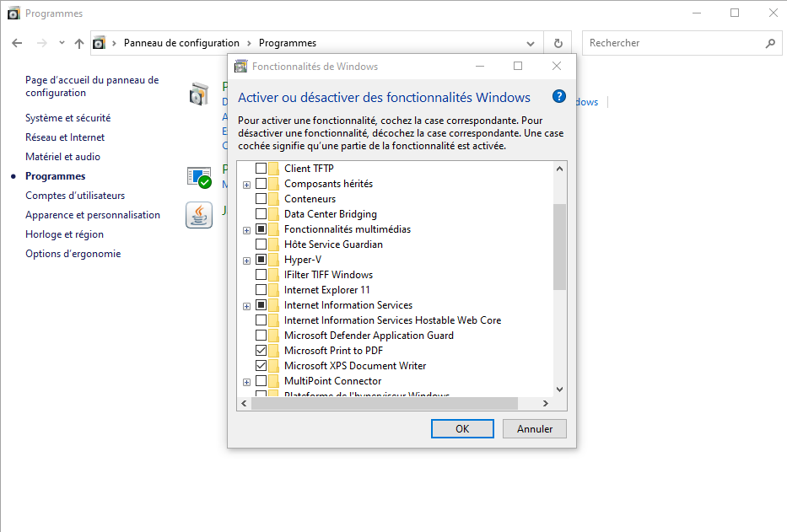Screen dimensions: 787x532
Task: Open Système et sécurité category
Action: coord(67,118)
